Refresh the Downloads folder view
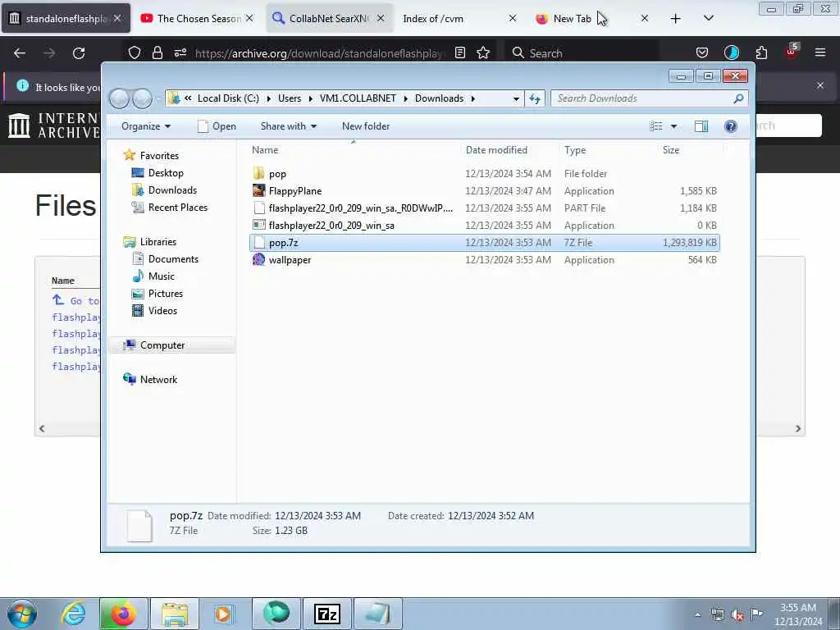The height and width of the screenshot is (630, 840). (x=535, y=98)
